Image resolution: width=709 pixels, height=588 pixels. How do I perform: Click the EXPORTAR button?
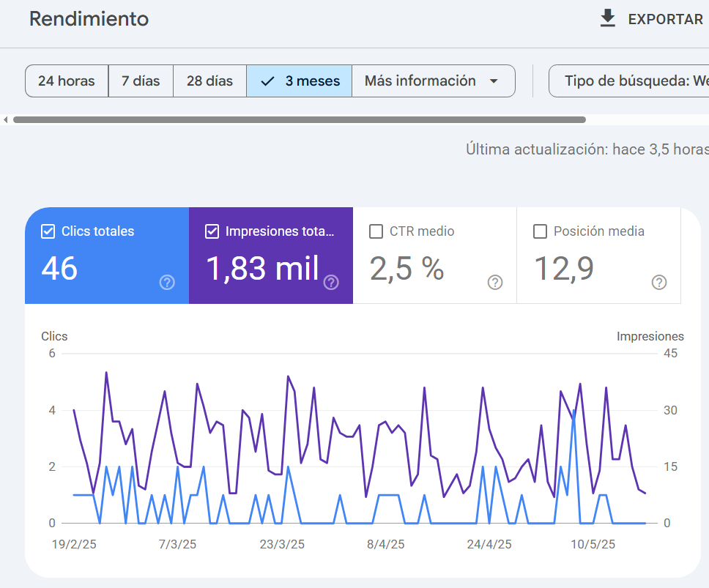(x=652, y=19)
